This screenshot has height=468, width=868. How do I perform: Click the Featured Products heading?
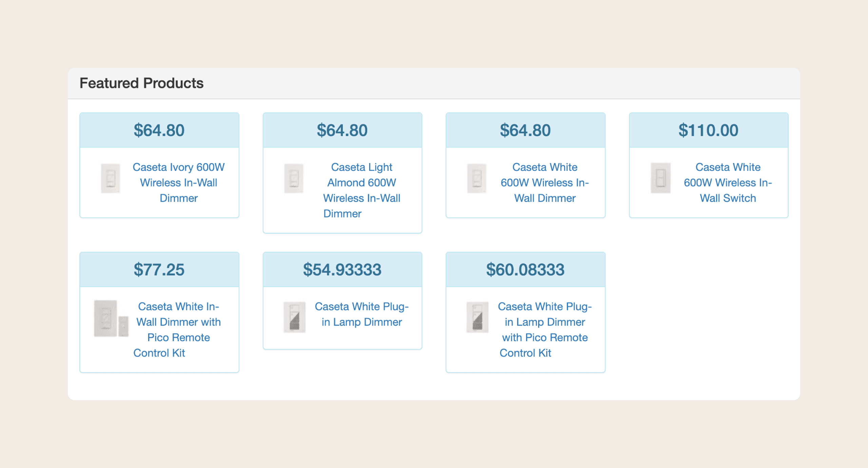click(141, 83)
